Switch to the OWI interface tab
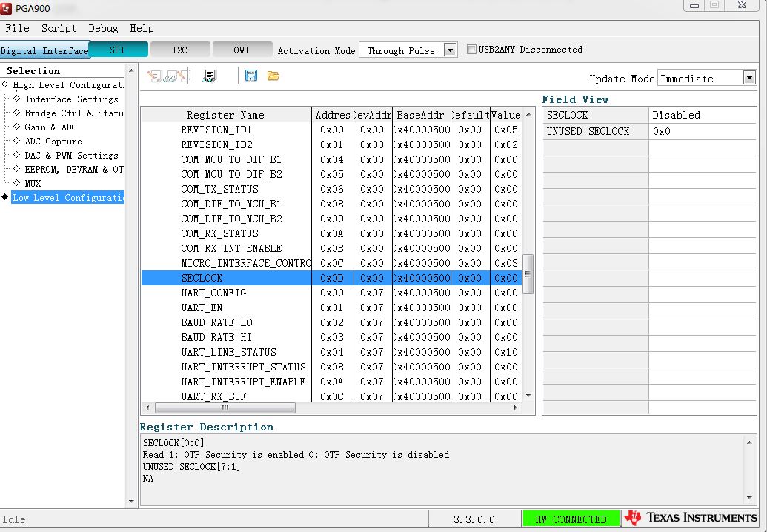Image resolution: width=767 pixels, height=532 pixels. (x=242, y=50)
